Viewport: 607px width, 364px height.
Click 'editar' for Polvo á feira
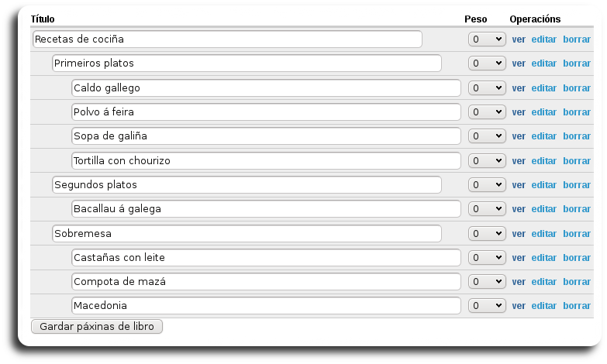(543, 112)
